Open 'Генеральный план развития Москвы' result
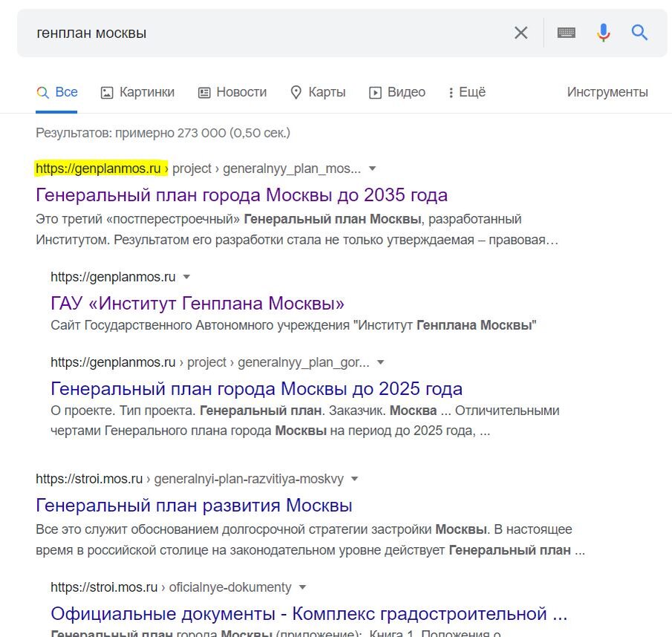 [x=194, y=506]
